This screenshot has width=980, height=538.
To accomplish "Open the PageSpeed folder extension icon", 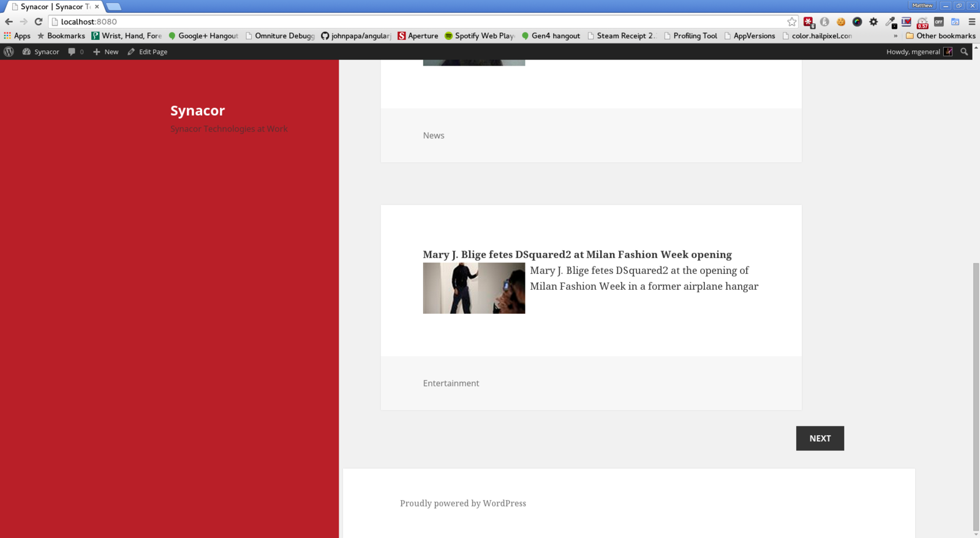I will [955, 21].
